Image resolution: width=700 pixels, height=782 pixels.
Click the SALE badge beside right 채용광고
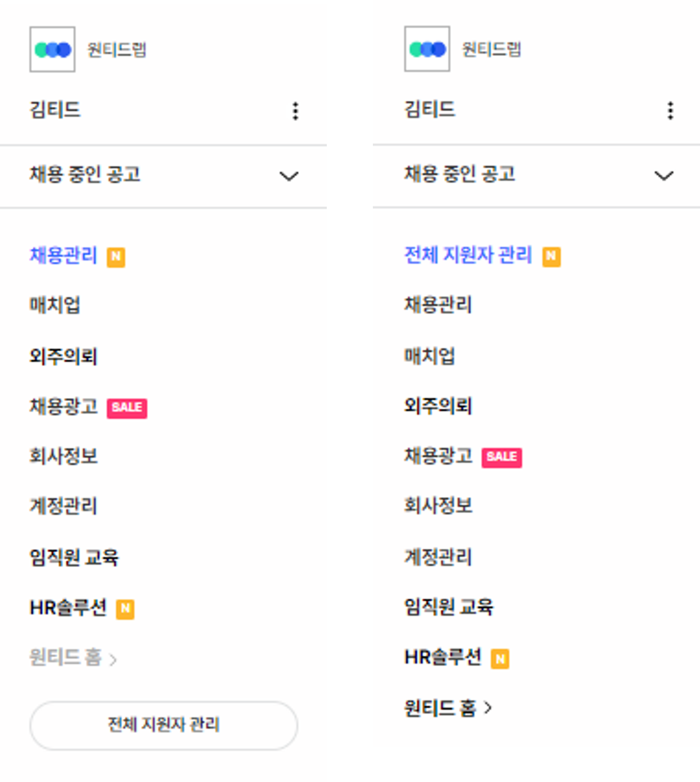point(502,457)
